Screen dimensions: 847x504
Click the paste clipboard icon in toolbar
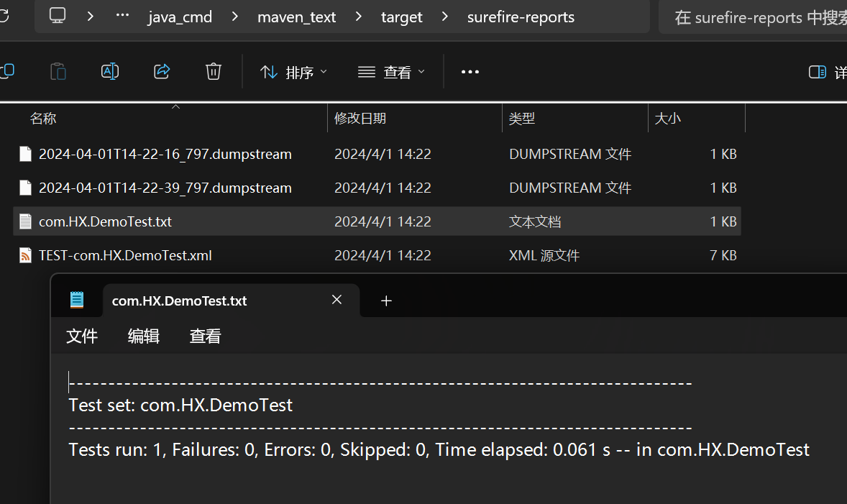(58, 71)
